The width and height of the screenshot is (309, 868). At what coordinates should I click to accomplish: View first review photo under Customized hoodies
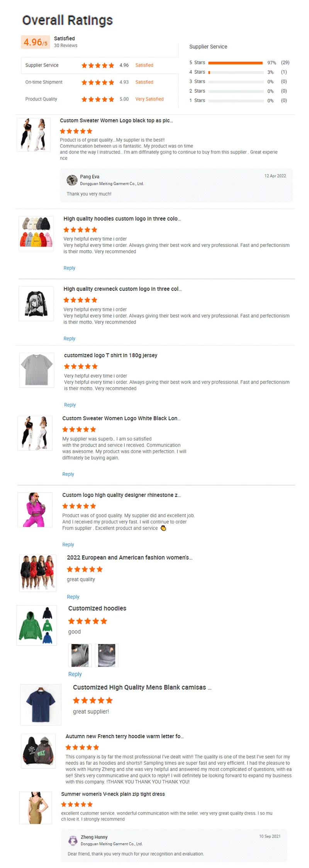80,655
